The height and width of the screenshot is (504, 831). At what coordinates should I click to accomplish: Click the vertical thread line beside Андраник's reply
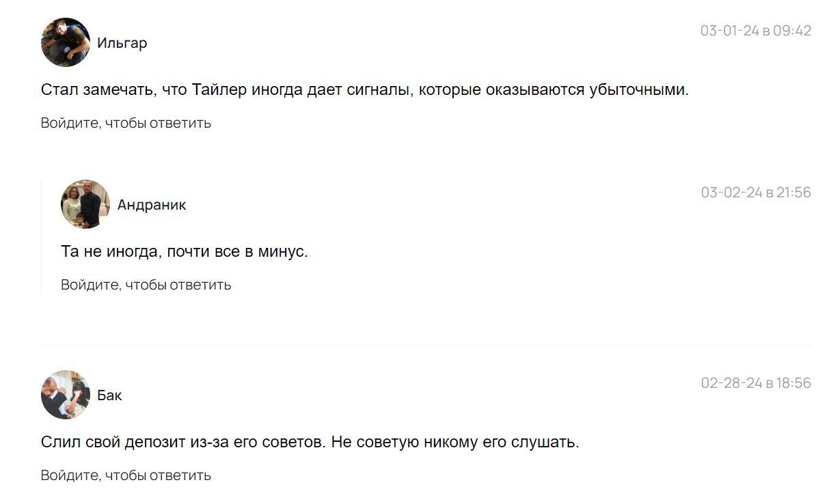[41, 238]
